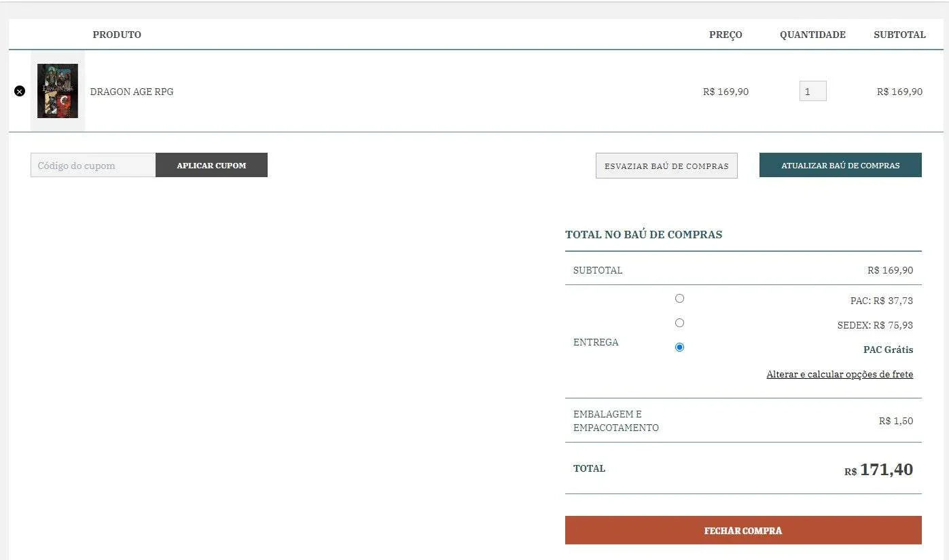949x560 pixels.
Task: Click the QUANTIDADE column header
Action: 812,35
